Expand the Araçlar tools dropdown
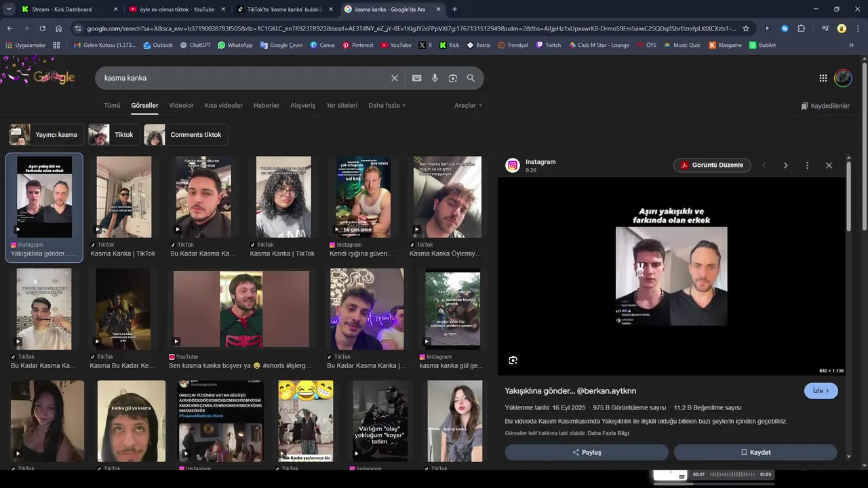This screenshot has height=488, width=868. (468, 106)
